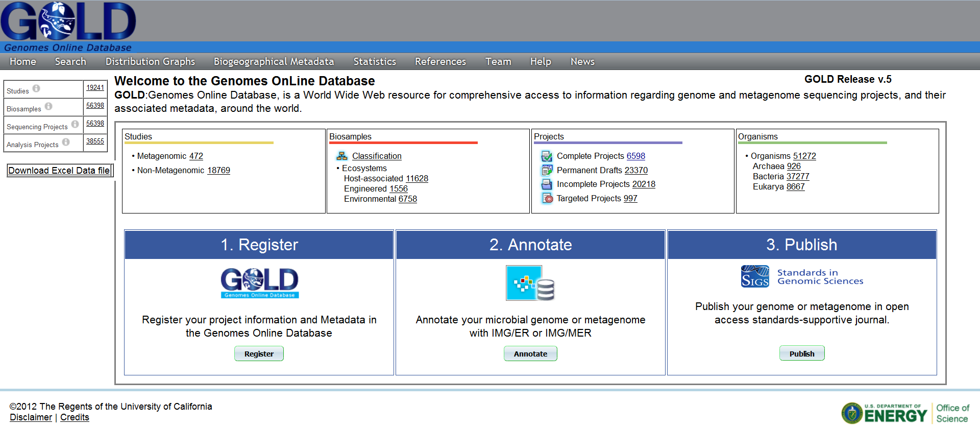The image size is (980, 427).
Task: Go to the Statistics page
Action: pyautogui.click(x=375, y=61)
